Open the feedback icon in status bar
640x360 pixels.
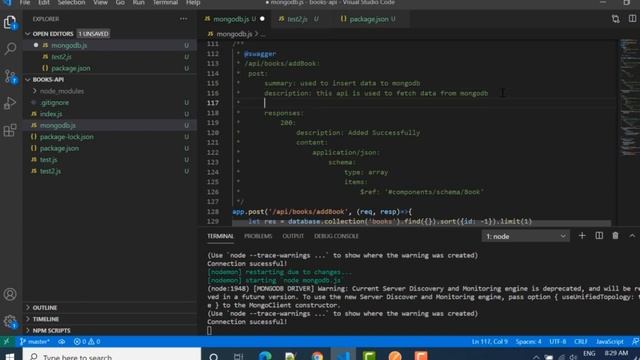pos(635,341)
